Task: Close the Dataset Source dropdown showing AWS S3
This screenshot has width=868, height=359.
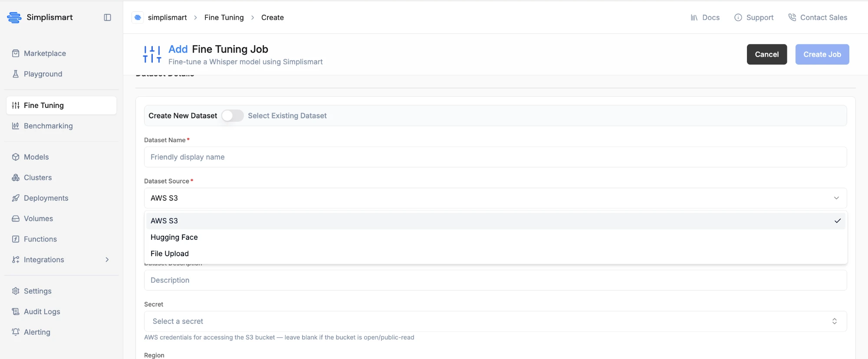Action: click(x=495, y=198)
